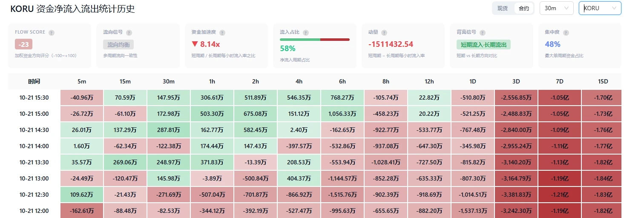644x218 pixels.
Task: Open help icon beside 流入占比
Action: pos(306,32)
